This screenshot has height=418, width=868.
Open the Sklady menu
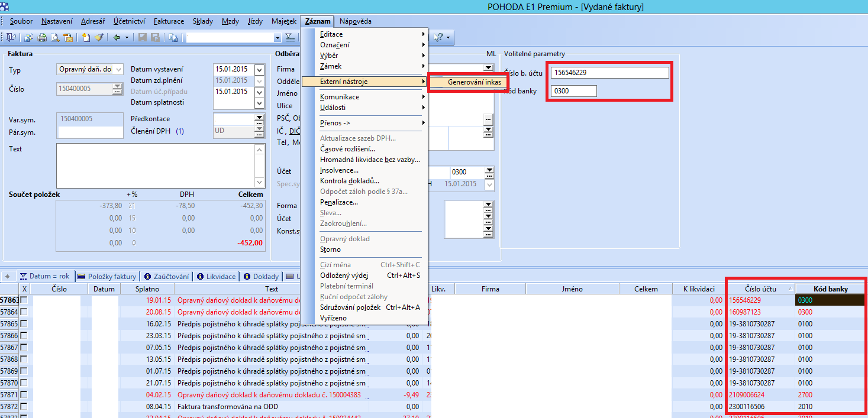(203, 21)
